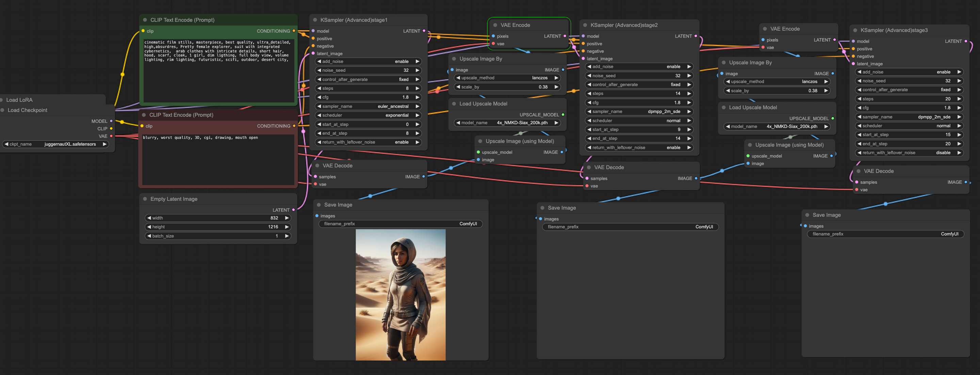Open stage2 scheduler normal dropdown
Screen dimensions: 980x375
tap(639, 120)
